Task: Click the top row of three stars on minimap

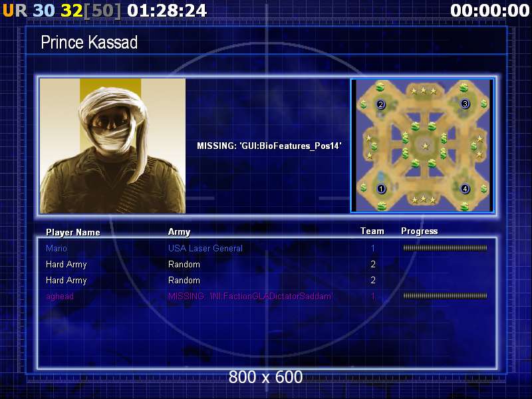Action: click(x=424, y=90)
